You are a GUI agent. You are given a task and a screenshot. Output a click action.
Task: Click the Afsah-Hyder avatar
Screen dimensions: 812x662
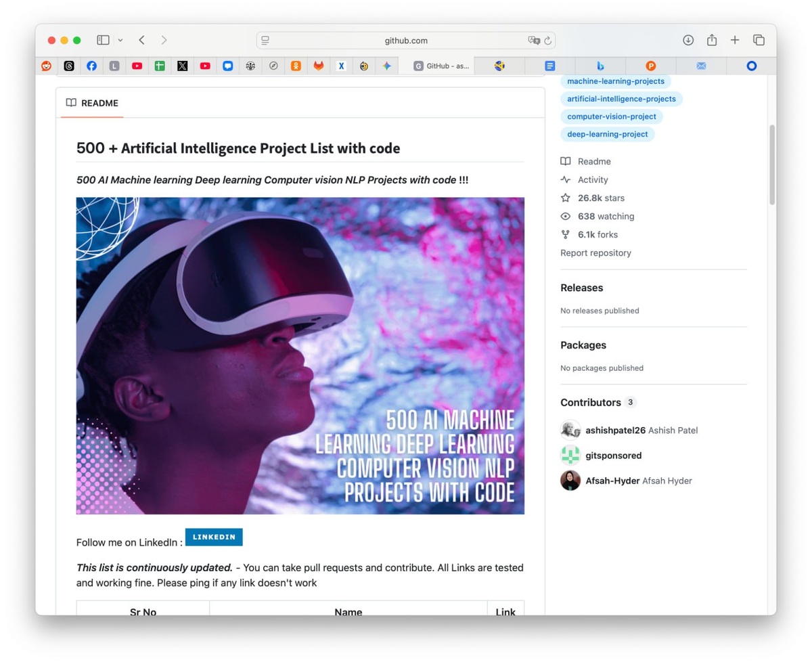point(570,480)
